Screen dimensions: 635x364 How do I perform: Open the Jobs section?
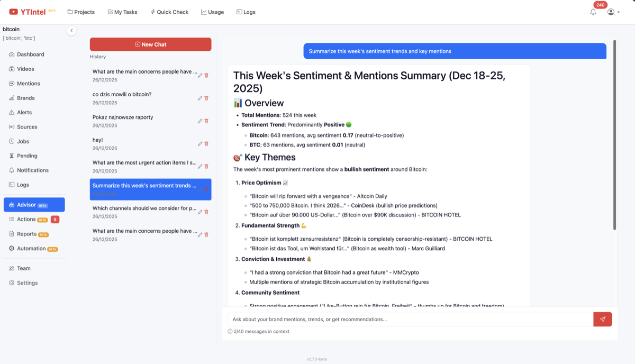click(x=22, y=141)
